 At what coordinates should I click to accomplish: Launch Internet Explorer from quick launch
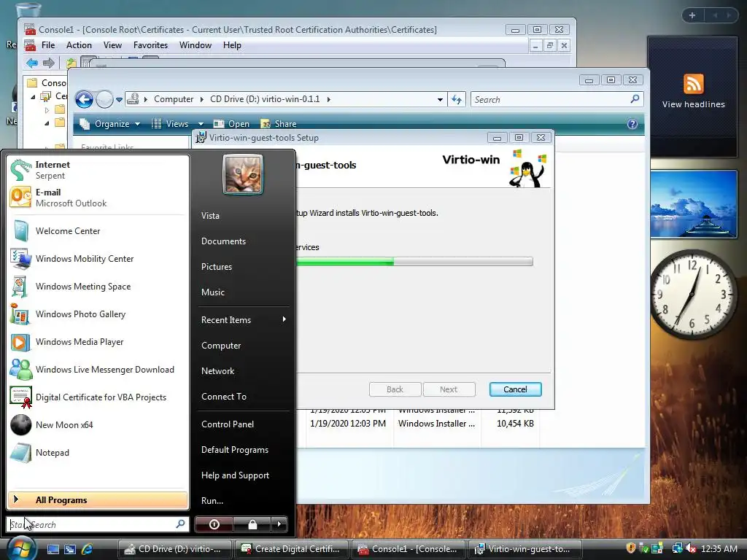pos(88,549)
